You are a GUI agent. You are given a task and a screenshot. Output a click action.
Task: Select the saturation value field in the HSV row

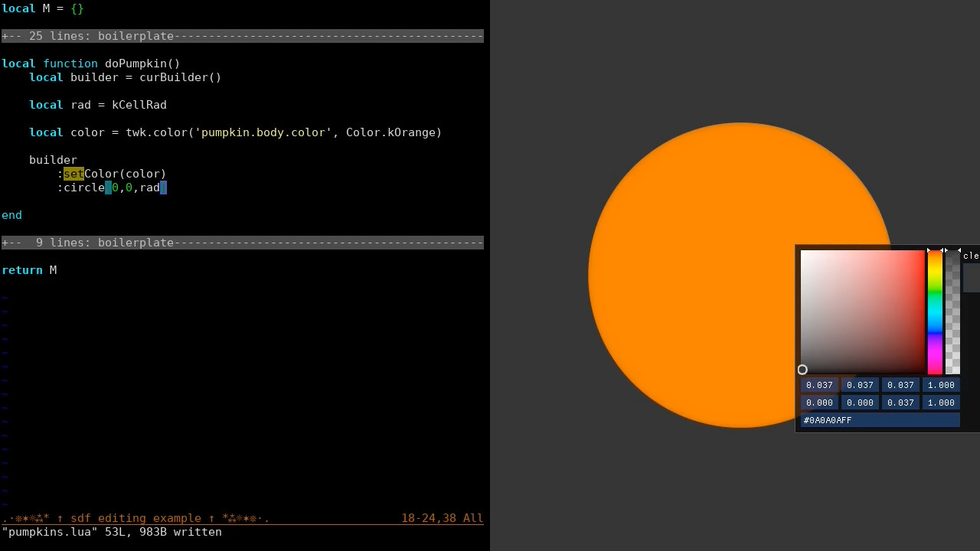[x=860, y=403]
